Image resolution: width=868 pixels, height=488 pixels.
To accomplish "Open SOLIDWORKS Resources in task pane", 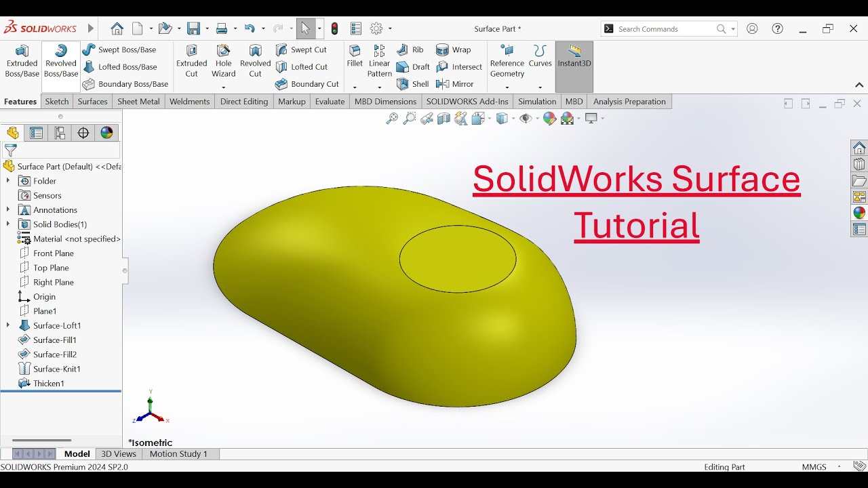I will 859,148.
